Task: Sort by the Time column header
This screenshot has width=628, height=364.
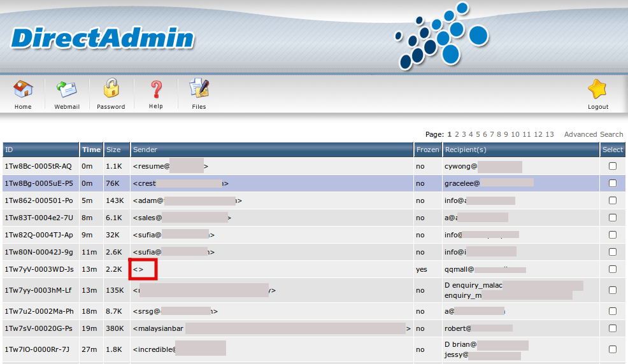Action: 91,150
